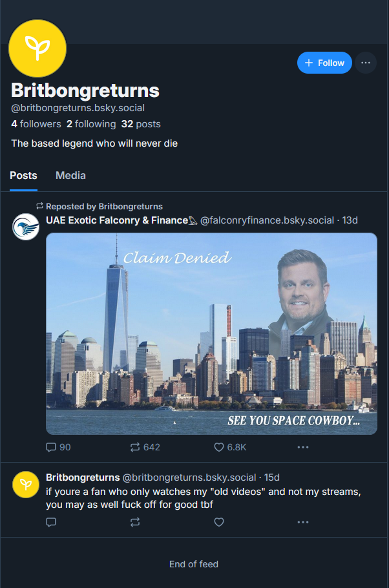389x588 pixels.
Task: Click the large profile avatar at the top
Action: pos(37,48)
